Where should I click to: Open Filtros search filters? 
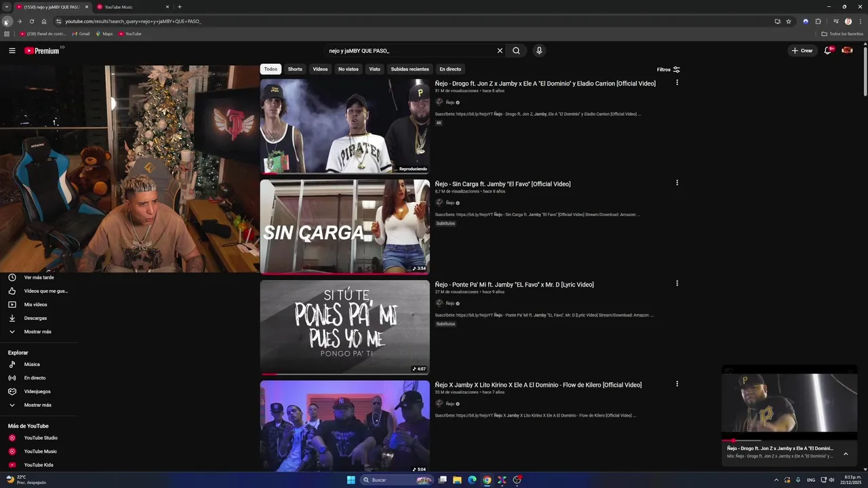pyautogui.click(x=668, y=69)
